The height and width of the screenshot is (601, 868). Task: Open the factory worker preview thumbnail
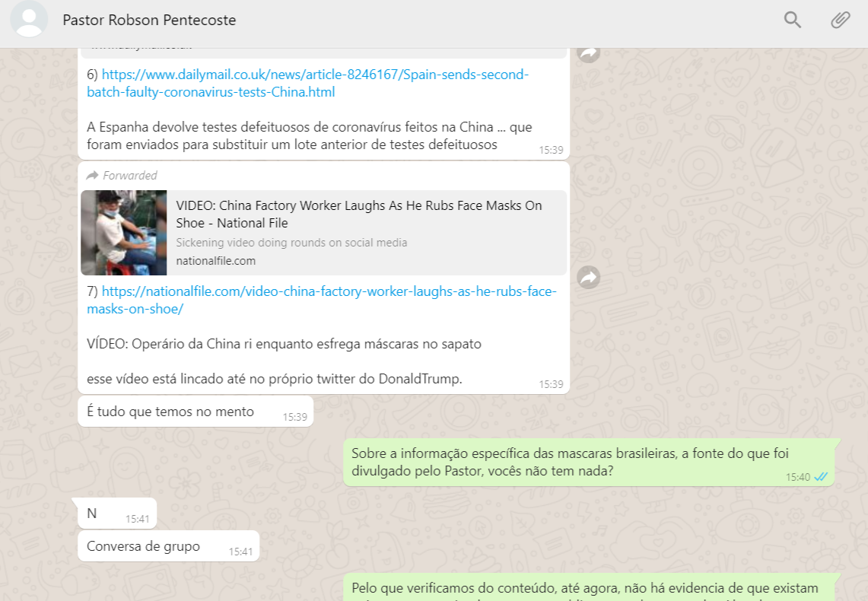(x=124, y=233)
